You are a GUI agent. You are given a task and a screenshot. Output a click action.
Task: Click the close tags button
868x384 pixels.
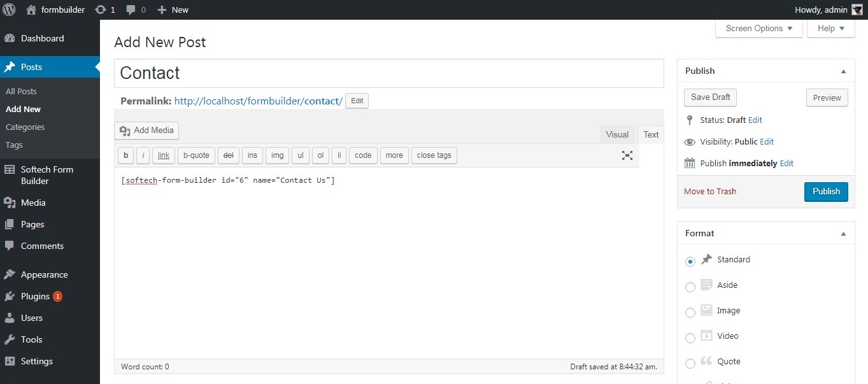(434, 155)
